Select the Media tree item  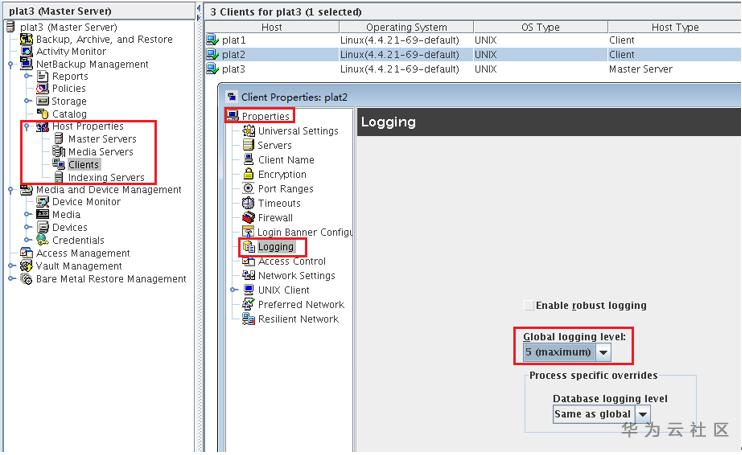66,214
